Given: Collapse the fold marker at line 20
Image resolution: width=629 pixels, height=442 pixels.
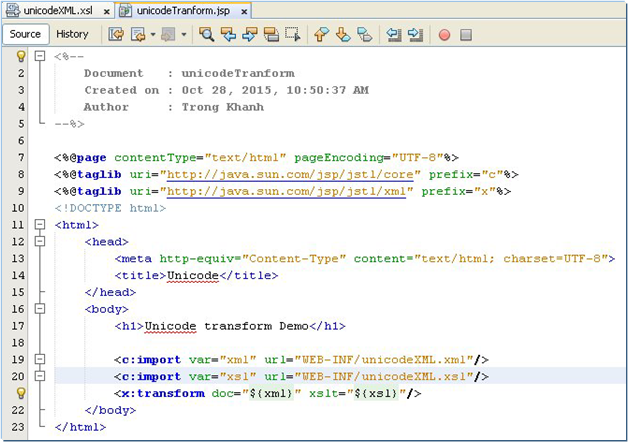Looking at the screenshot, I should [x=40, y=376].
